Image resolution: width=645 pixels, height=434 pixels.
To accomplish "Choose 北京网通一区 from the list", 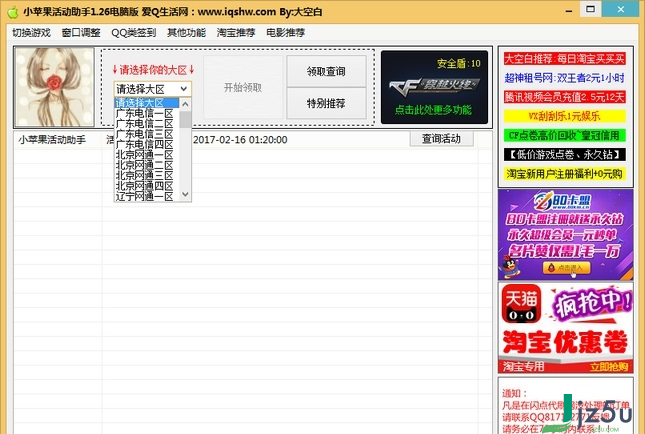I will click(x=146, y=155).
